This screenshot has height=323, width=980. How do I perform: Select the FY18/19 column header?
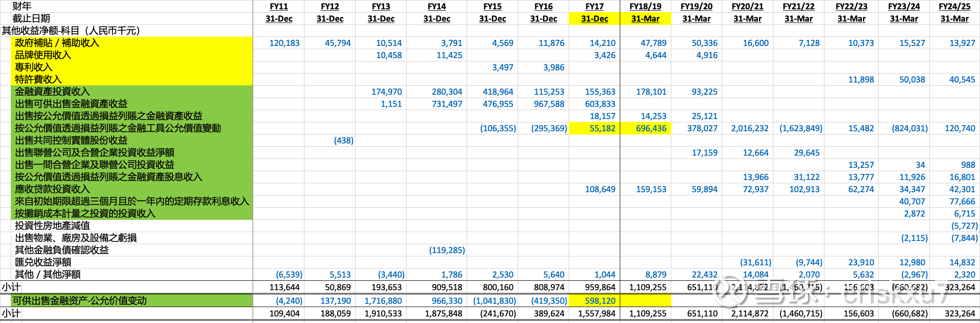tap(646, 7)
